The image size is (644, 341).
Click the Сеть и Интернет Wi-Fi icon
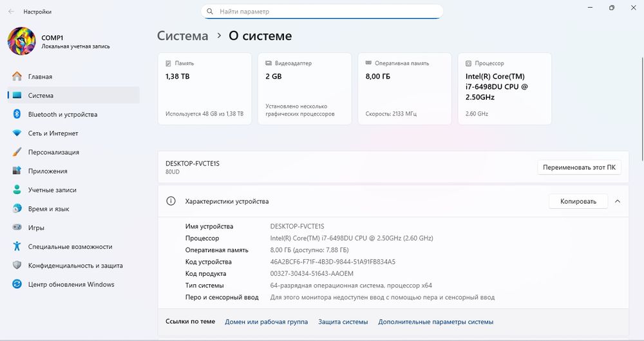coord(17,133)
